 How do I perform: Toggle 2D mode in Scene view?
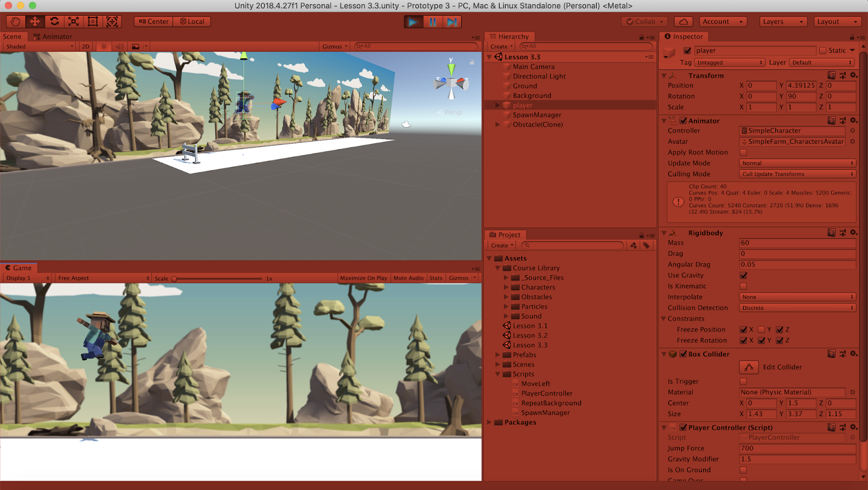(86, 47)
